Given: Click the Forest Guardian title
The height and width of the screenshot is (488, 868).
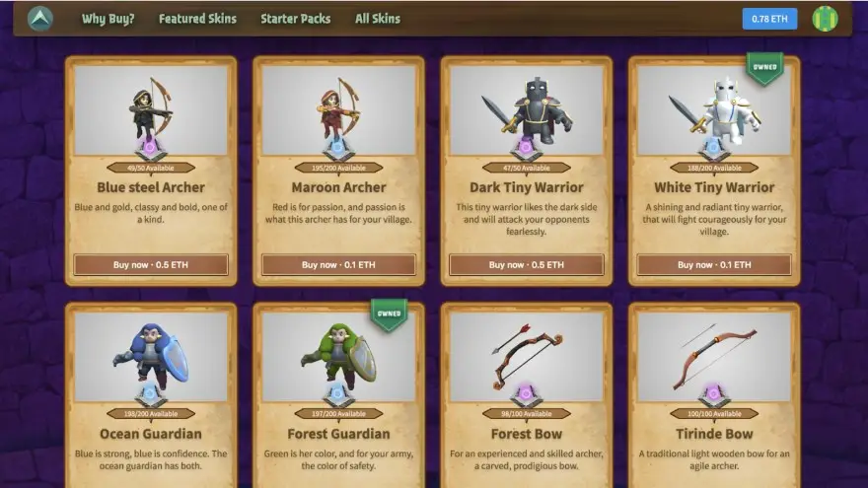Looking at the screenshot, I should 338,434.
